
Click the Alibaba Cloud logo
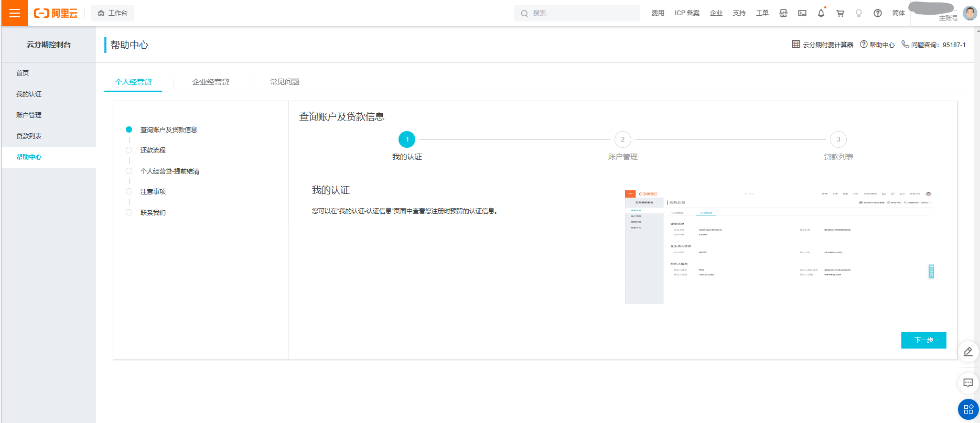(x=56, y=13)
